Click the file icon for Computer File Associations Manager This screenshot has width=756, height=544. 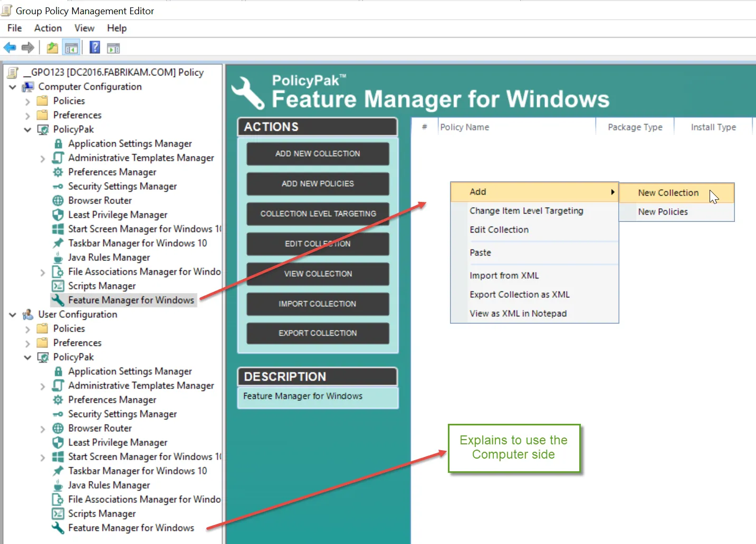click(x=58, y=271)
